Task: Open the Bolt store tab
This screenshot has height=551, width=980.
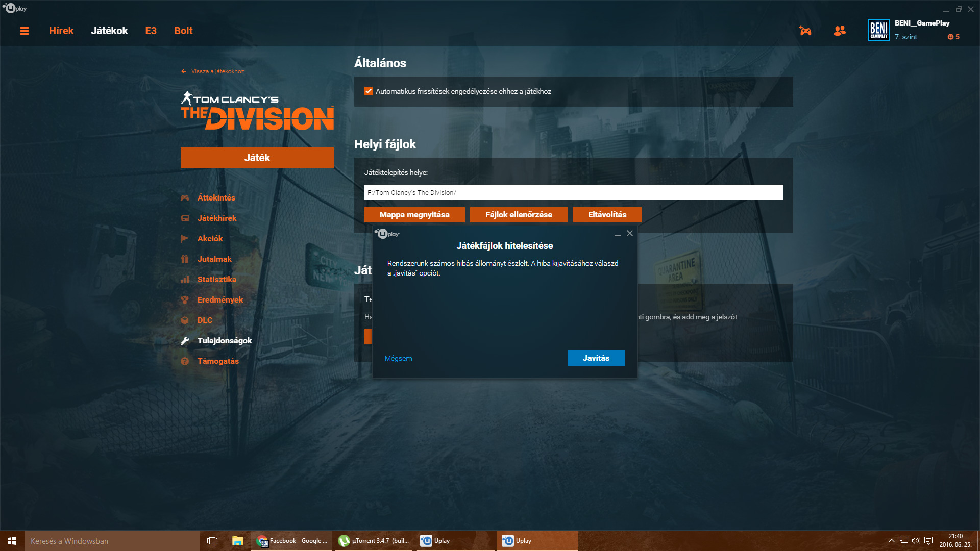Action: tap(183, 31)
